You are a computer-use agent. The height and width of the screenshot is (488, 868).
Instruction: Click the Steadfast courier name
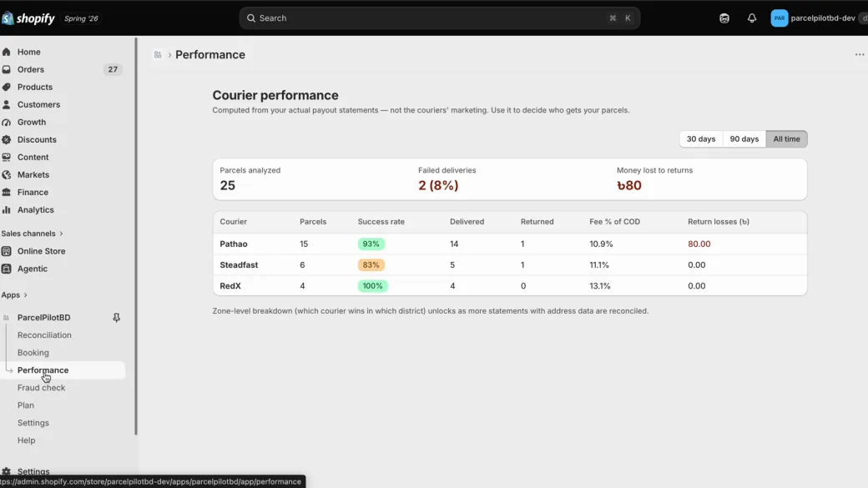[240, 265]
